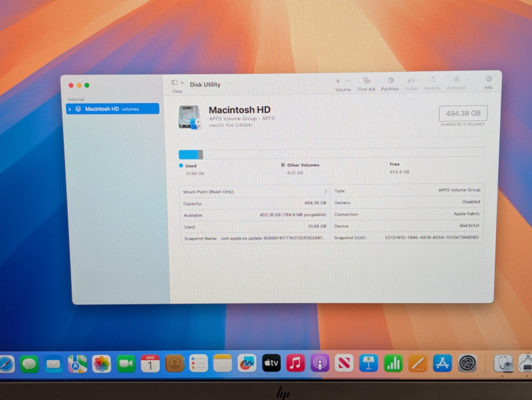This screenshot has height=400, width=532.
Task: Open Reminders from the Dock
Action: (x=198, y=363)
